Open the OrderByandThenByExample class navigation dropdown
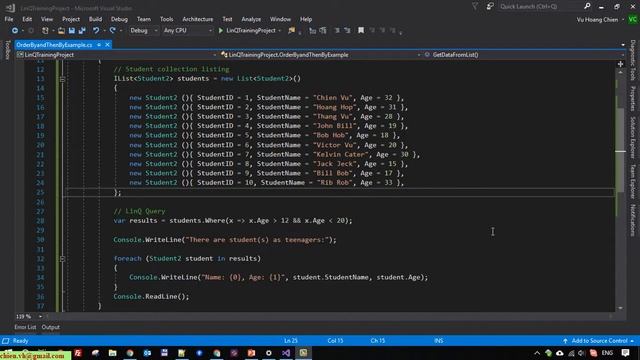Viewport: 640px width, 360px height. (320, 55)
